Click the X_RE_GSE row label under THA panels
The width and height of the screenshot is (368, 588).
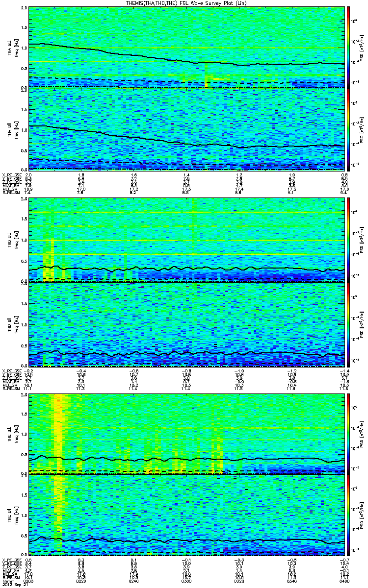[12, 174]
